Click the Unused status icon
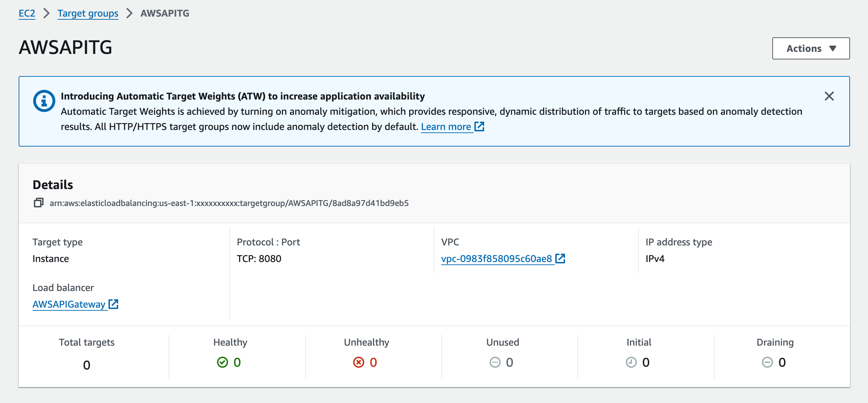 click(495, 362)
